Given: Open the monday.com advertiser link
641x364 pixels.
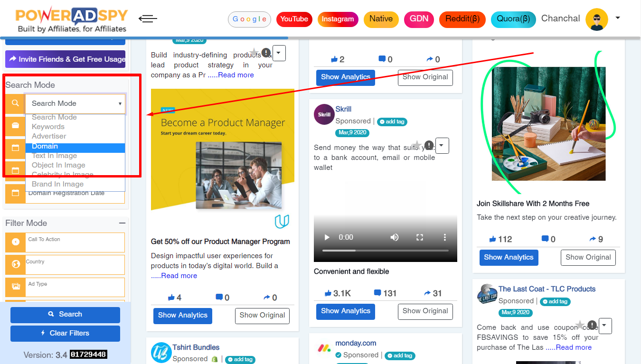Looking at the screenshot, I should click(356, 343).
